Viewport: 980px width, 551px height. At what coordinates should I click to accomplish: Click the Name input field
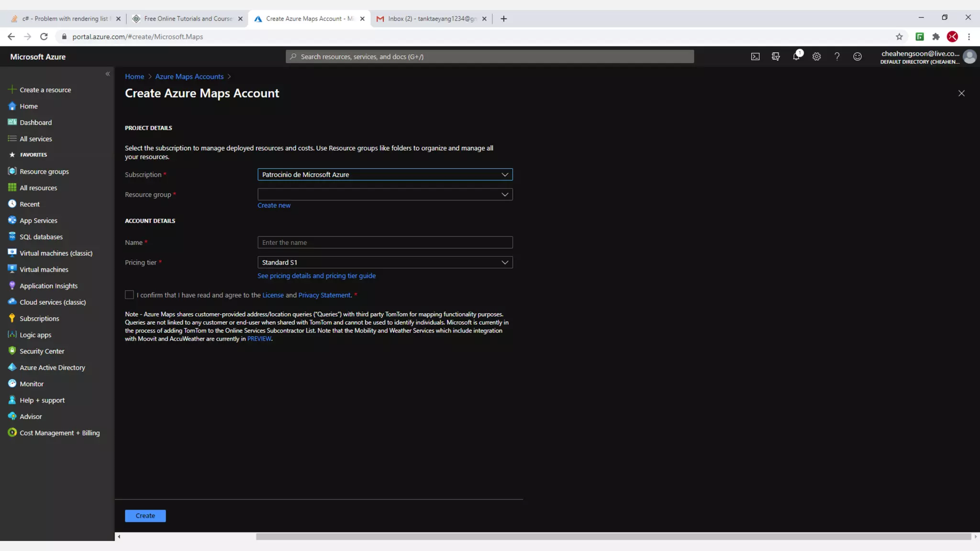tap(385, 242)
